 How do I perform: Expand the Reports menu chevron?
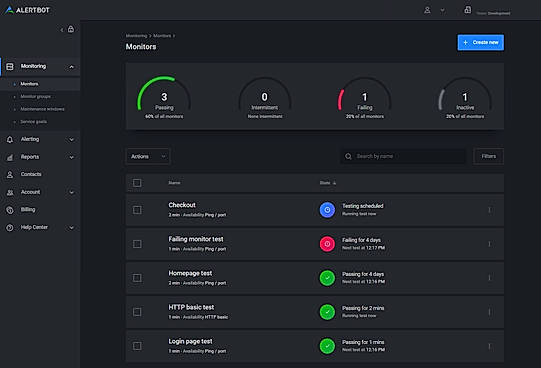click(x=71, y=157)
